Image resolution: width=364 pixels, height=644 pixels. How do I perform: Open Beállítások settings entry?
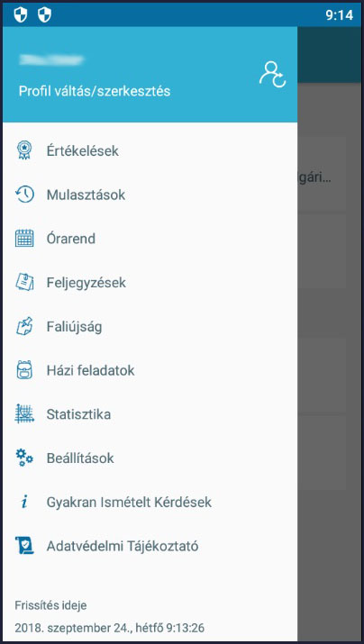point(150,458)
